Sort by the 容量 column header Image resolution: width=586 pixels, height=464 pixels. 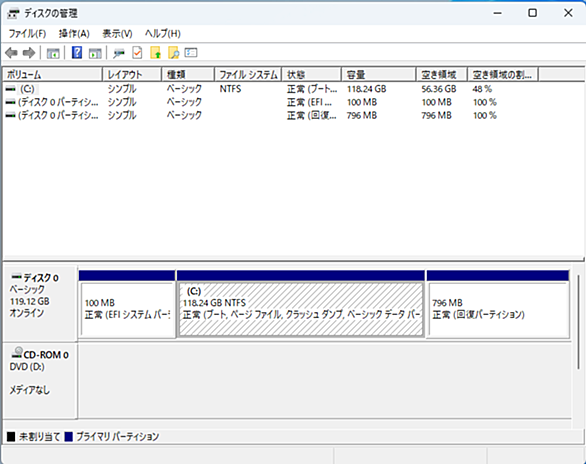tap(379, 75)
